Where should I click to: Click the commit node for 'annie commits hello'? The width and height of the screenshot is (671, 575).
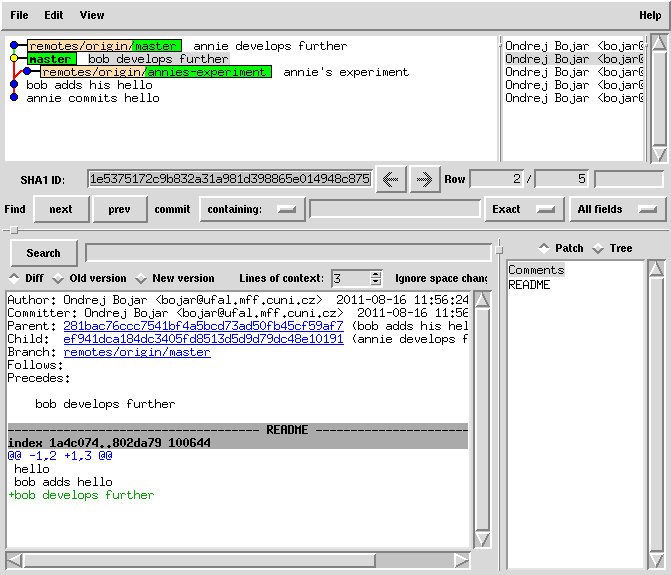pyautogui.click(x=14, y=98)
